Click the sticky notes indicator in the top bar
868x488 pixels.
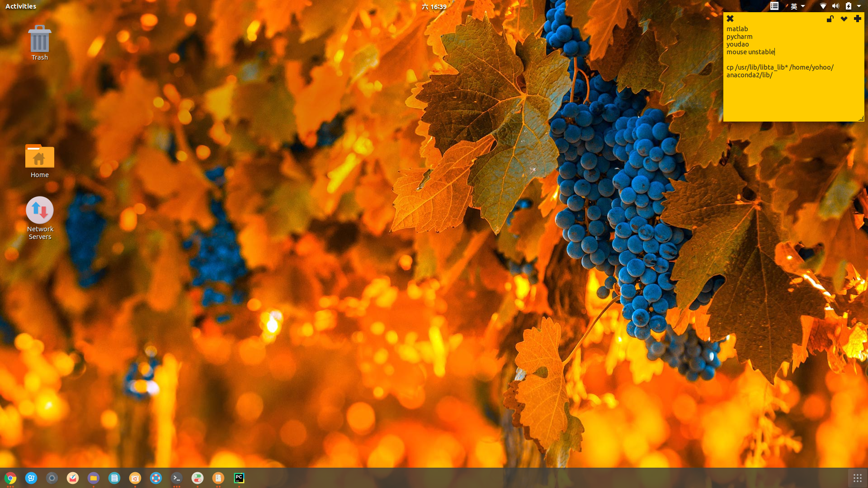tap(774, 6)
